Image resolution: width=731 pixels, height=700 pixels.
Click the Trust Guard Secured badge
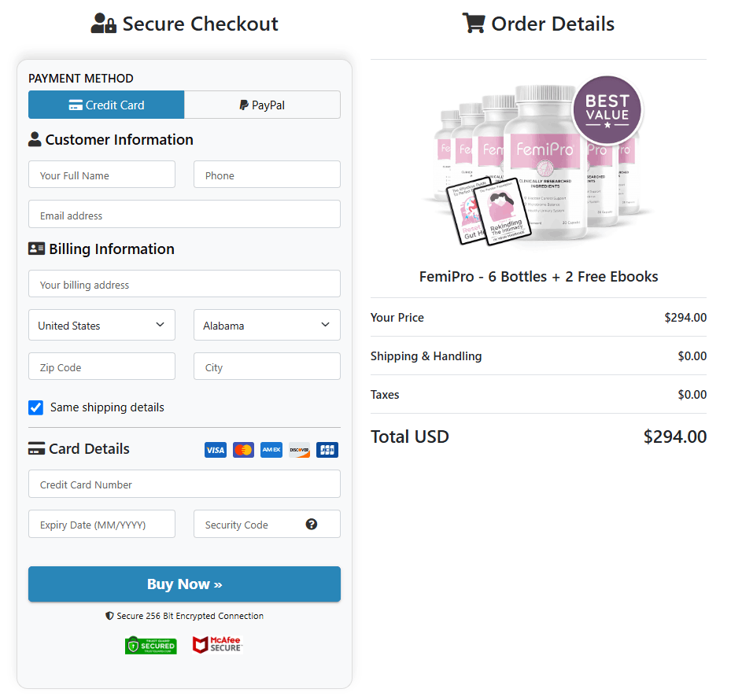[150, 644]
